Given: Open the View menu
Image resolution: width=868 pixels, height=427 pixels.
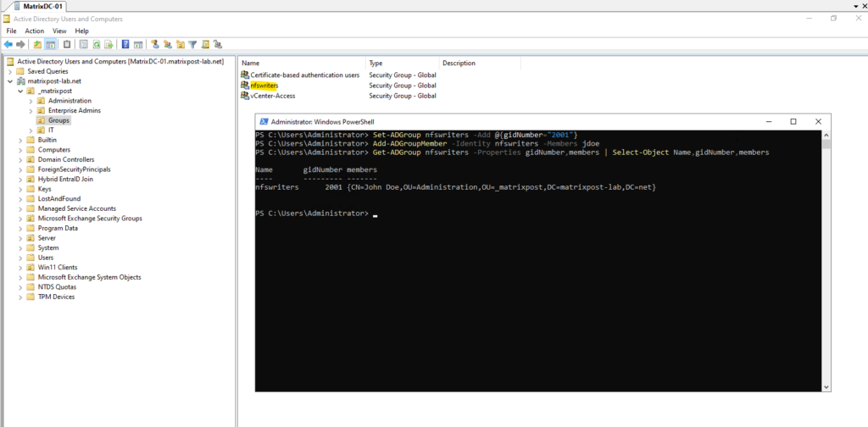Looking at the screenshot, I should point(59,31).
